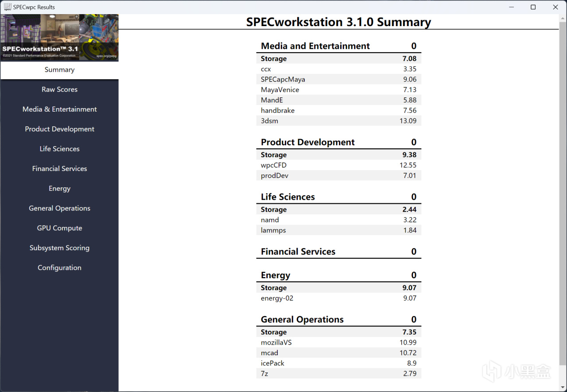Select the wpcCFD row
The image size is (567, 392).
(338, 165)
